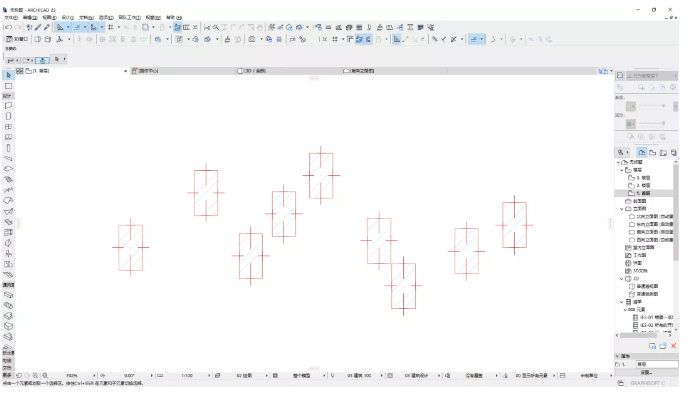
Task: Open grid snap dropdown arrow
Action: tap(119, 27)
